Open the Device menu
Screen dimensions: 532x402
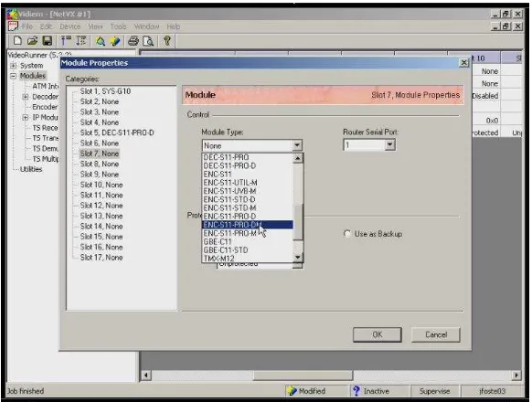(x=69, y=26)
